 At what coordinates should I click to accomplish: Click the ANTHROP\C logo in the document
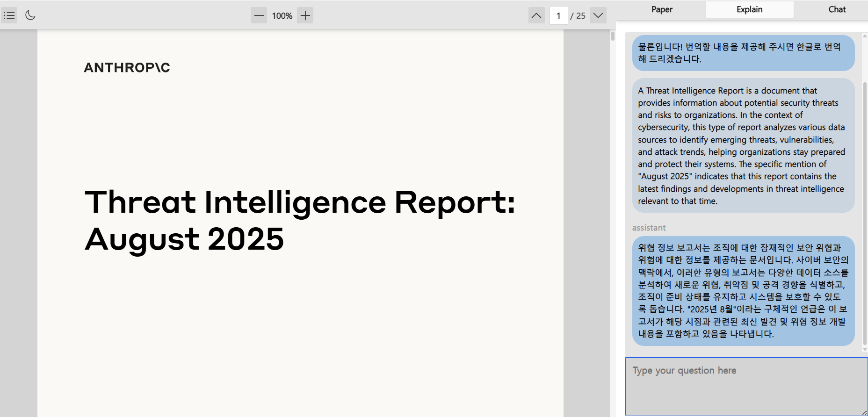[x=127, y=68]
